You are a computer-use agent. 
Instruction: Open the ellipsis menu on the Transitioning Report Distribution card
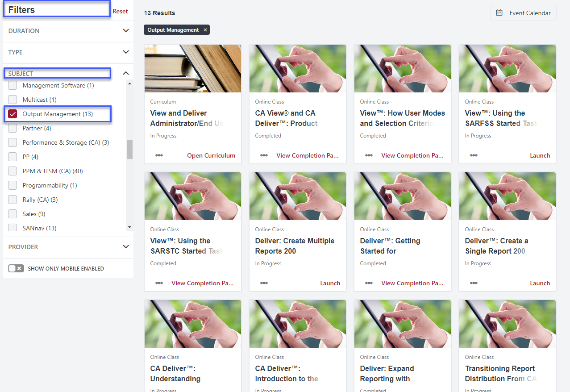pyautogui.click(x=474, y=390)
